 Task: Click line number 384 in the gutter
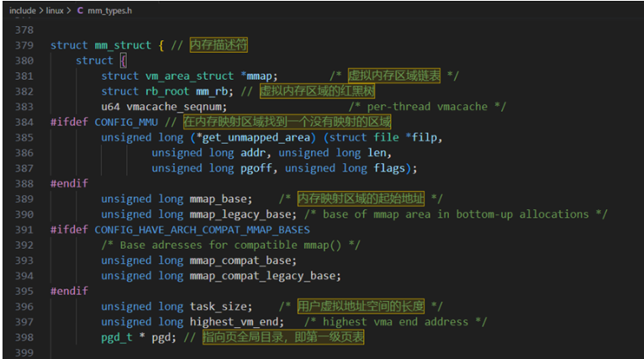point(24,122)
